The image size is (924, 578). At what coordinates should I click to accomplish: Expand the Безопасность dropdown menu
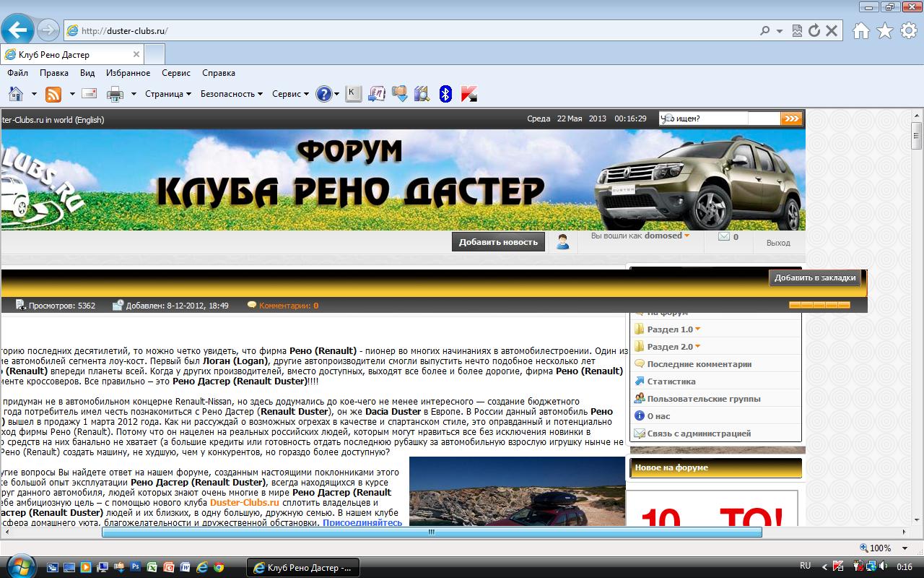231,94
